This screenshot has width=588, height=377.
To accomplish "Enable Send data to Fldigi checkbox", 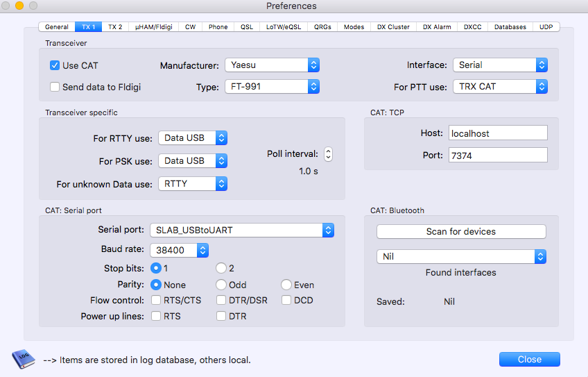I will (x=55, y=87).
